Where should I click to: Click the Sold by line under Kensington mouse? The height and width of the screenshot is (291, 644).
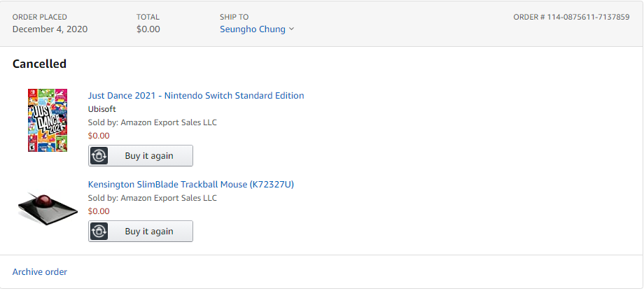(x=153, y=198)
